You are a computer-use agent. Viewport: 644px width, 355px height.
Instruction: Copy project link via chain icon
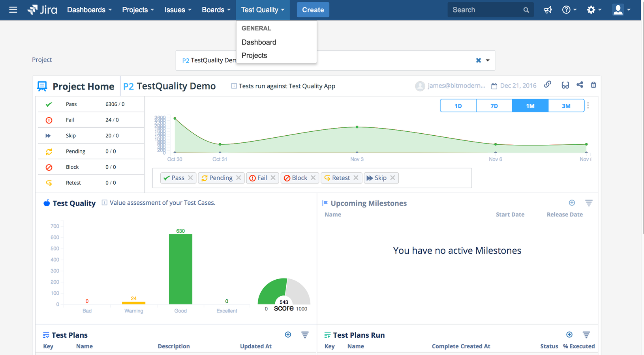548,85
